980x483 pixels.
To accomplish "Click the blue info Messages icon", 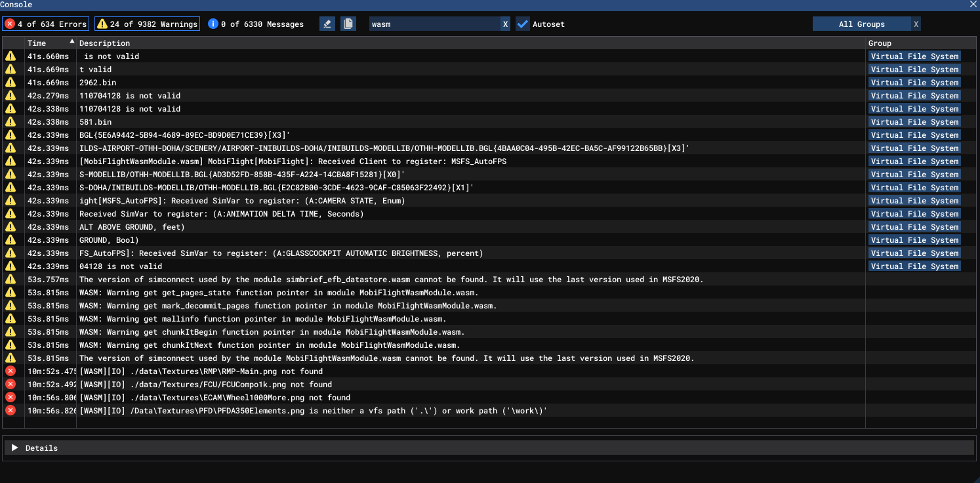I will [x=213, y=24].
